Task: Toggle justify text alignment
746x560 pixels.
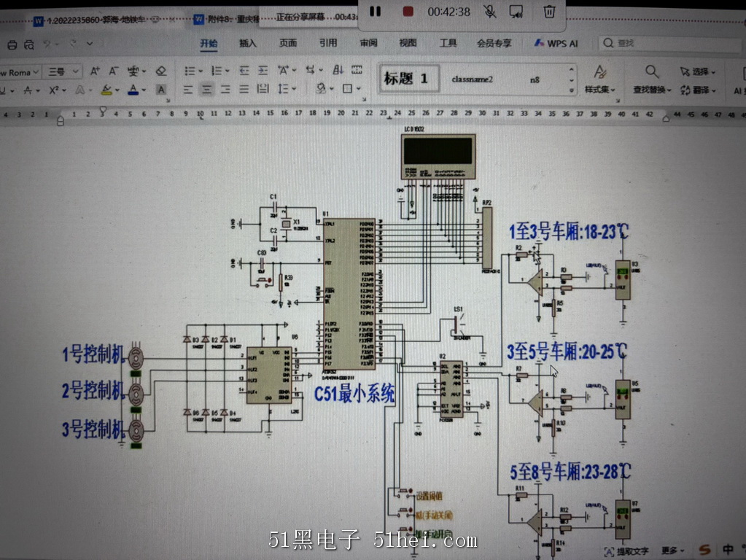Action: [x=244, y=89]
